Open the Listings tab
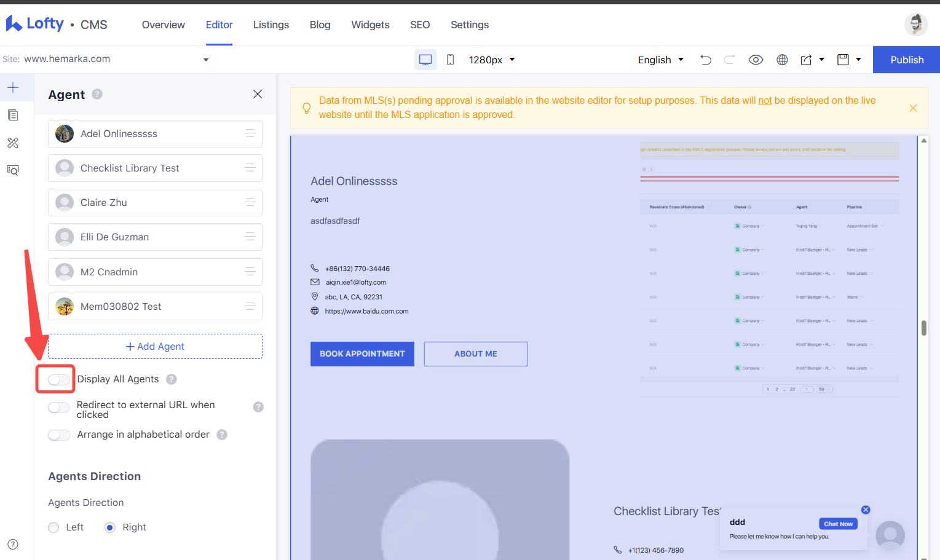This screenshot has height=560, width=940. click(x=271, y=25)
